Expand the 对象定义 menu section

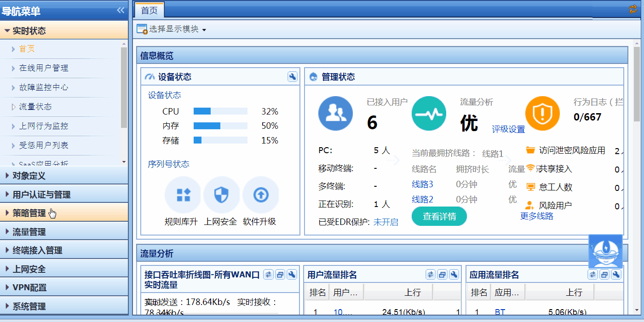coord(64,176)
